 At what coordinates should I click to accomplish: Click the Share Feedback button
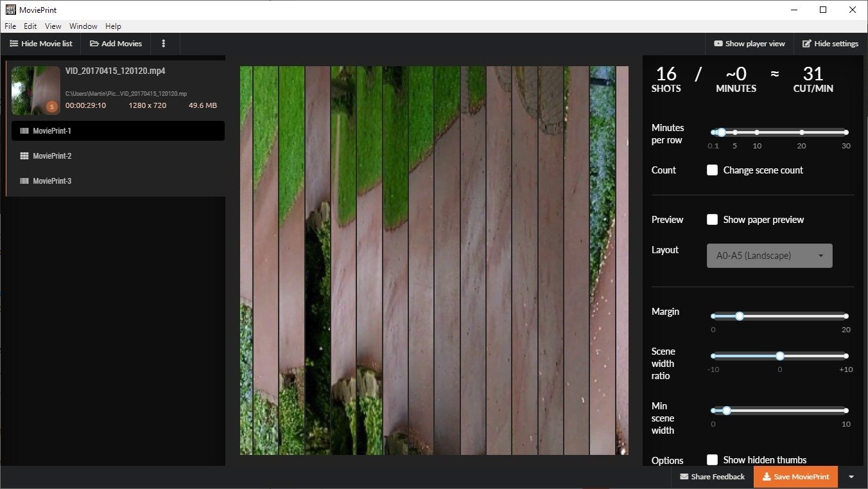712,477
